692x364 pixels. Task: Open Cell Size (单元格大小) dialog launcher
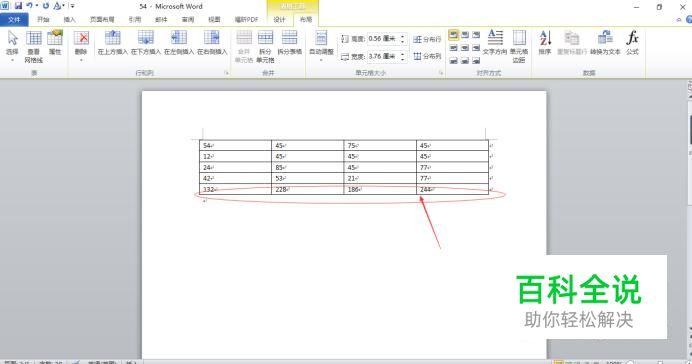coord(441,73)
